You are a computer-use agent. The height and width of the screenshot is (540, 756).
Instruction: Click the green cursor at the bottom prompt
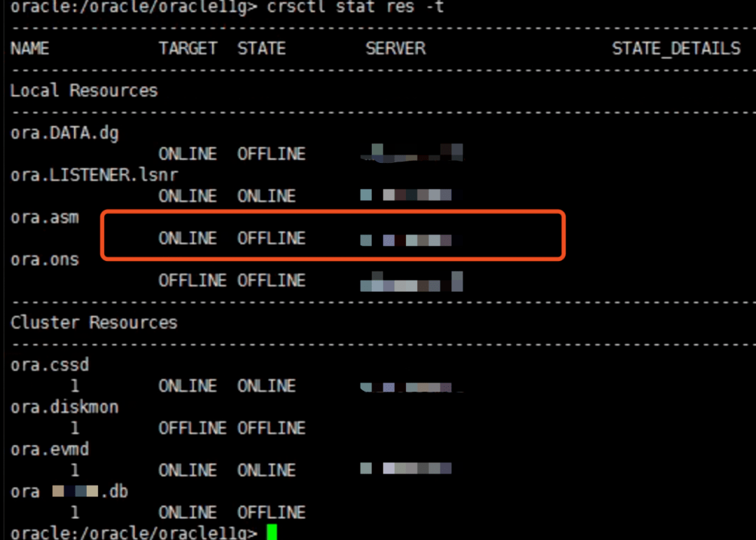(x=272, y=532)
